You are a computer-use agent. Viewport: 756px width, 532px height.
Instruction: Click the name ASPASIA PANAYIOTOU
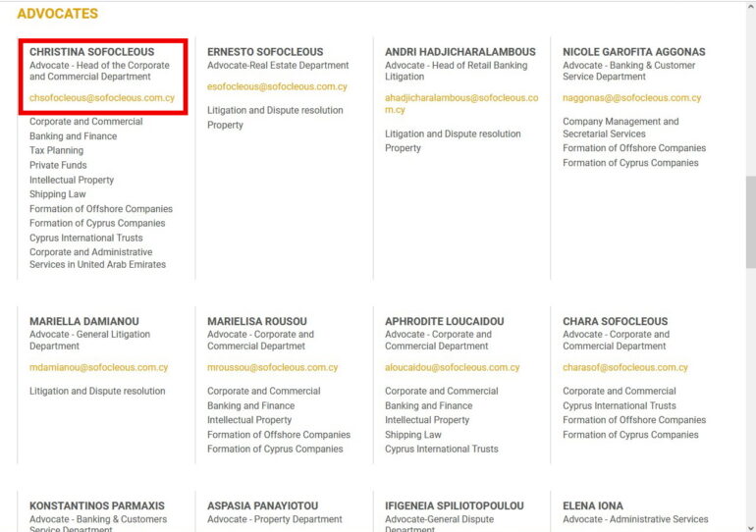pyautogui.click(x=263, y=505)
